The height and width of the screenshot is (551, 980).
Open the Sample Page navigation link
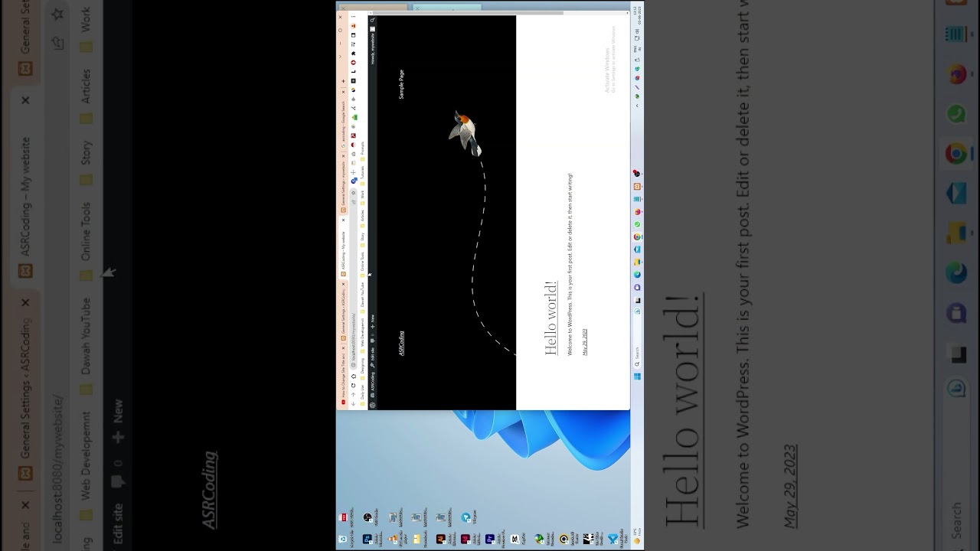pos(401,84)
